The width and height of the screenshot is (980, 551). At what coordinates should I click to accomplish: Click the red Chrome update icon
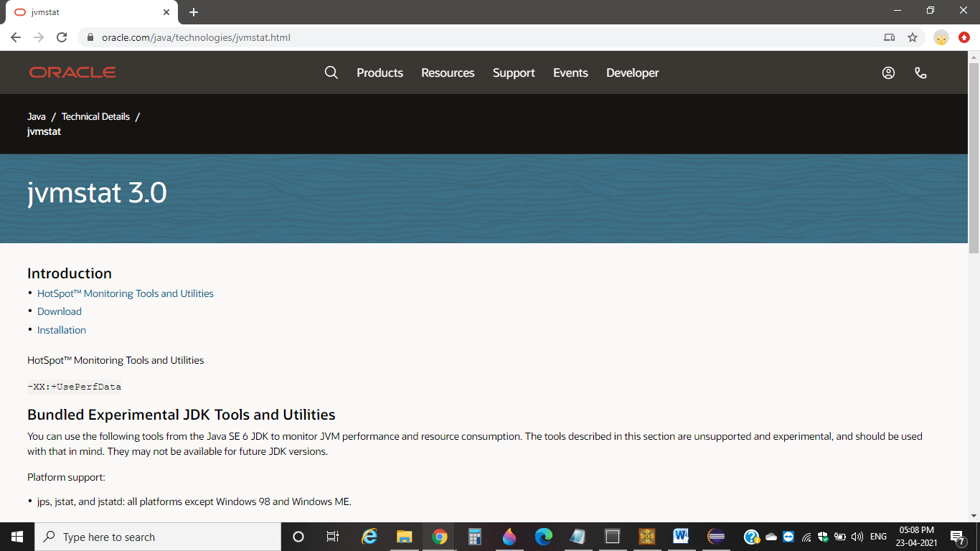click(964, 37)
